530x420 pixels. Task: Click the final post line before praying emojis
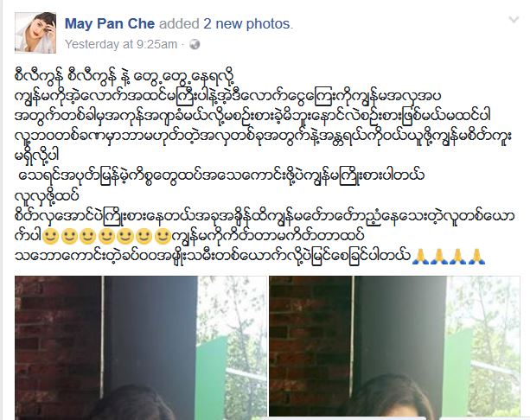click(213, 256)
